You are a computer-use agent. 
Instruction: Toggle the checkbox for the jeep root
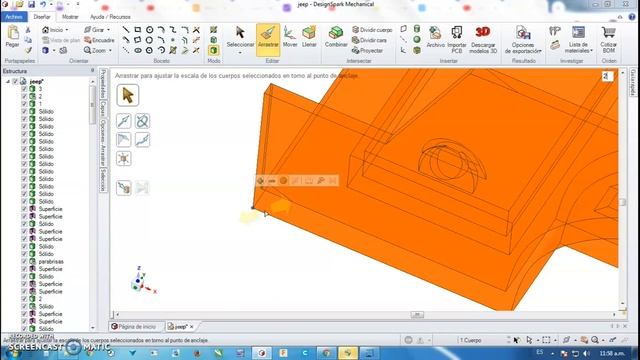16,81
